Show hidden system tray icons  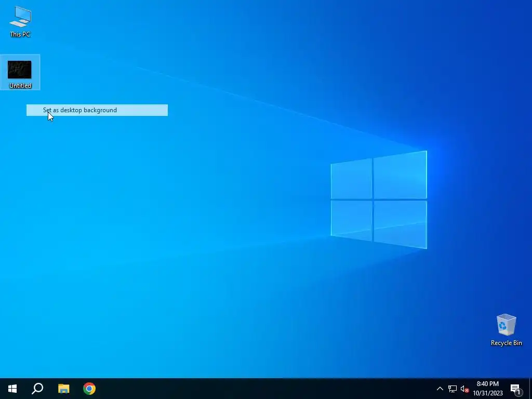[x=440, y=389]
